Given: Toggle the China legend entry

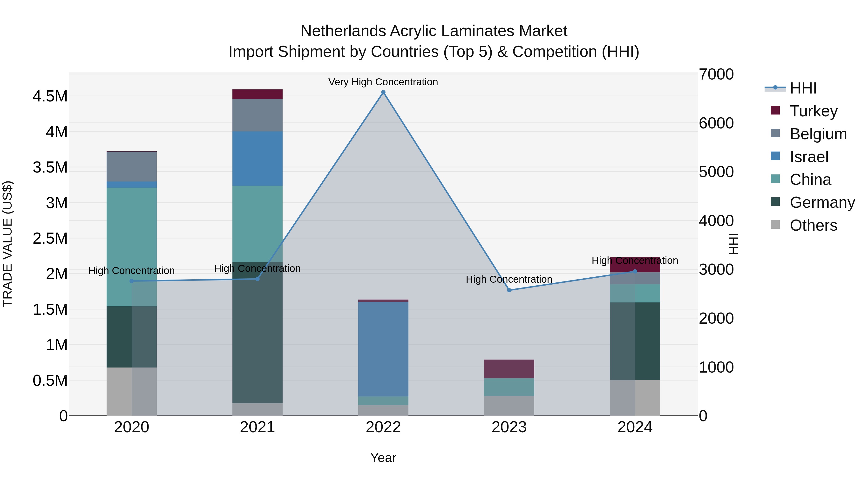Looking at the screenshot, I should pyautogui.click(x=801, y=180).
